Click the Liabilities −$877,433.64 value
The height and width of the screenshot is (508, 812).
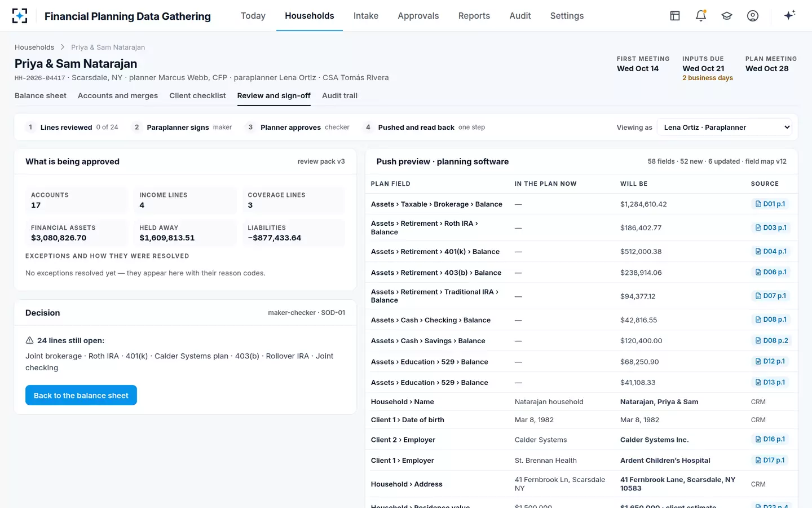coord(275,238)
